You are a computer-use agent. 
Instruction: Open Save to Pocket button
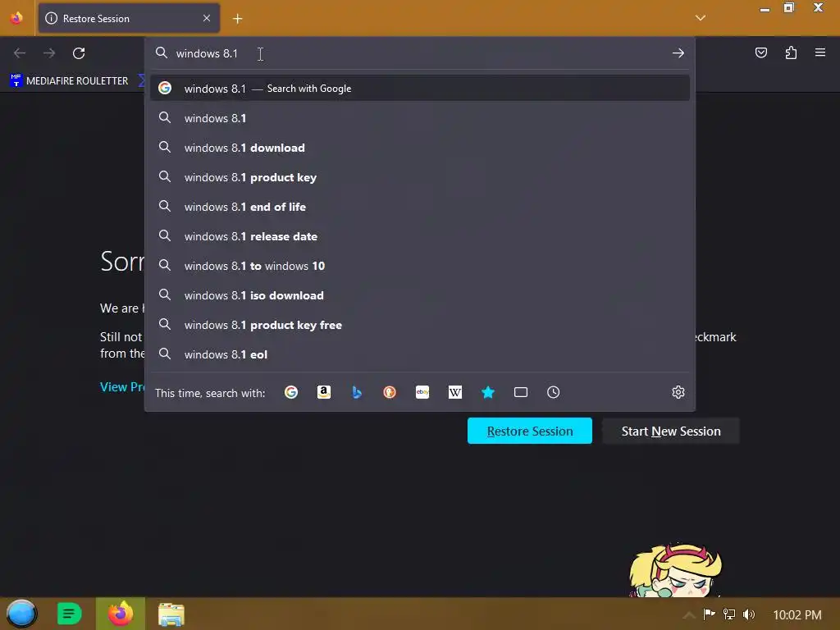761,52
